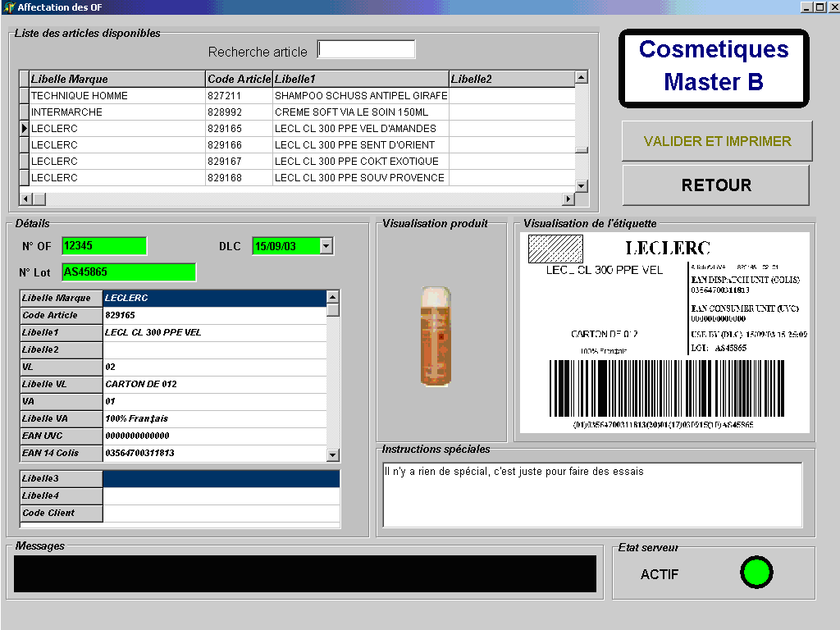Select LECL CL 300 PPE SOUV PROVENCE
The width and height of the screenshot is (840, 630).
(359, 178)
